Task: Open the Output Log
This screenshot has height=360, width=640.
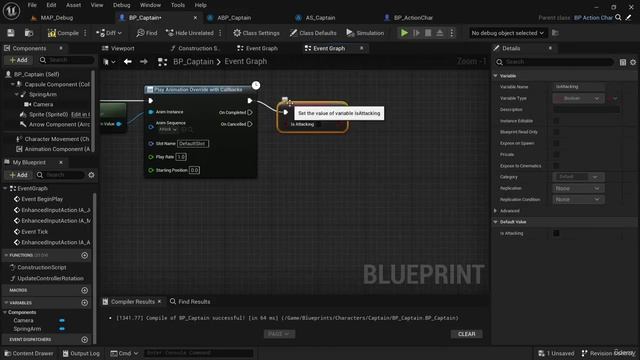Action: 81,353
